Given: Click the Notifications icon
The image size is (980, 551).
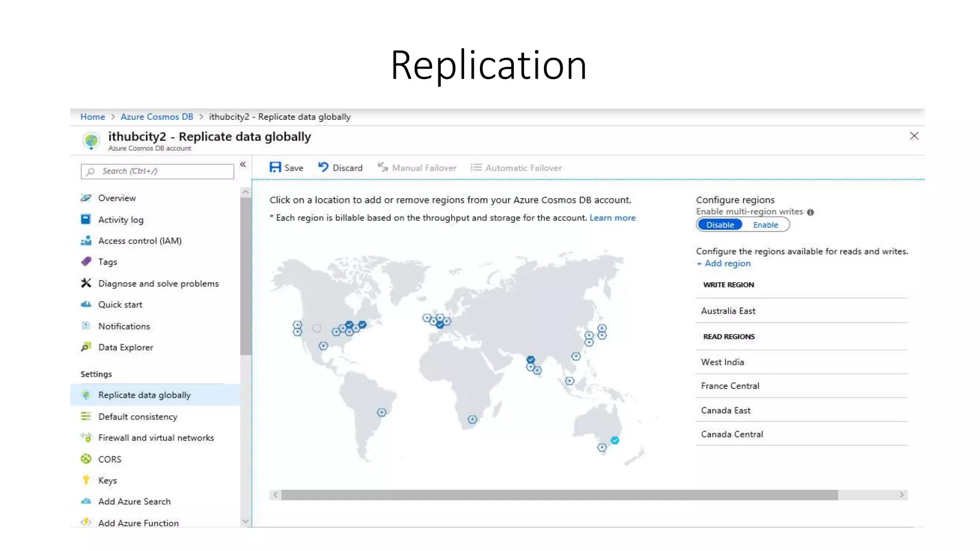Looking at the screenshot, I should (x=86, y=326).
